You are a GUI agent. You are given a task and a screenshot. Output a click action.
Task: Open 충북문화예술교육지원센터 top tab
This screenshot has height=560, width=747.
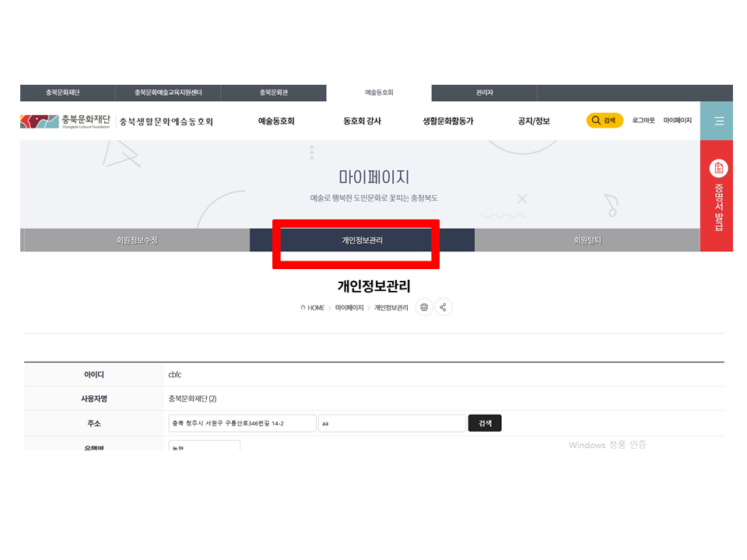[168, 93]
